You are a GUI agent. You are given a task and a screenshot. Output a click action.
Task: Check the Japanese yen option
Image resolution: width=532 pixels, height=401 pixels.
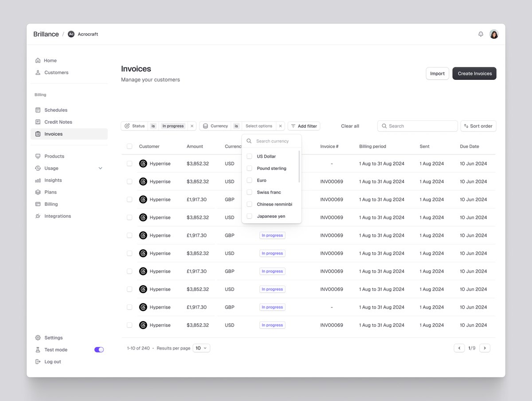[x=249, y=216]
